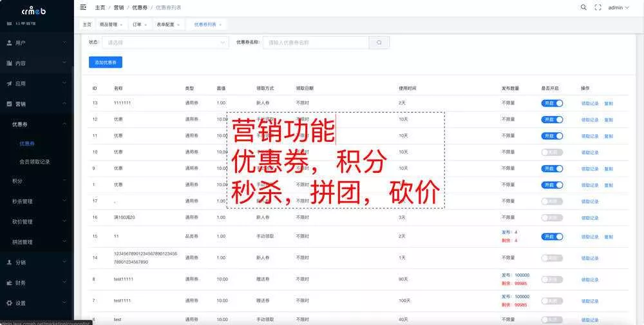This screenshot has width=644, height=325.
Task: Enable the test11111 coupon switch
Action: point(552,279)
